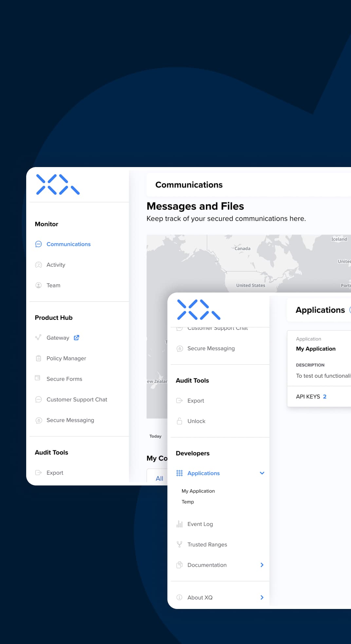Open Gateway link in Product Hub

tap(58, 338)
